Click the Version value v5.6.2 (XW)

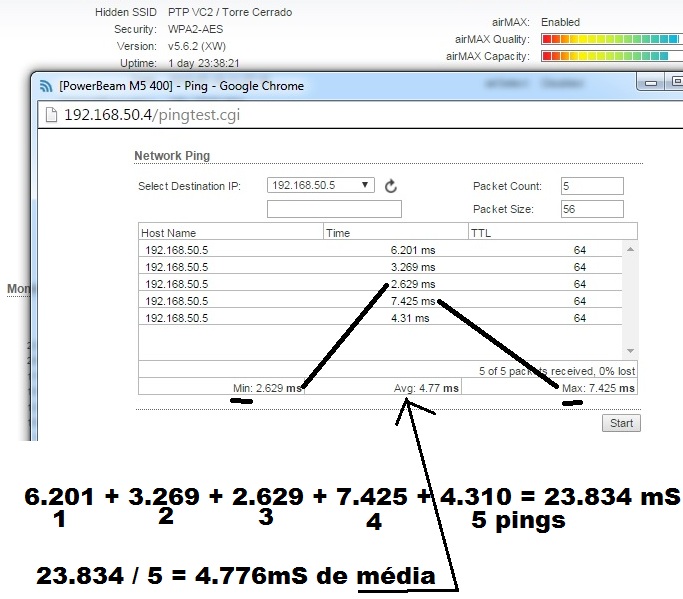click(197, 46)
